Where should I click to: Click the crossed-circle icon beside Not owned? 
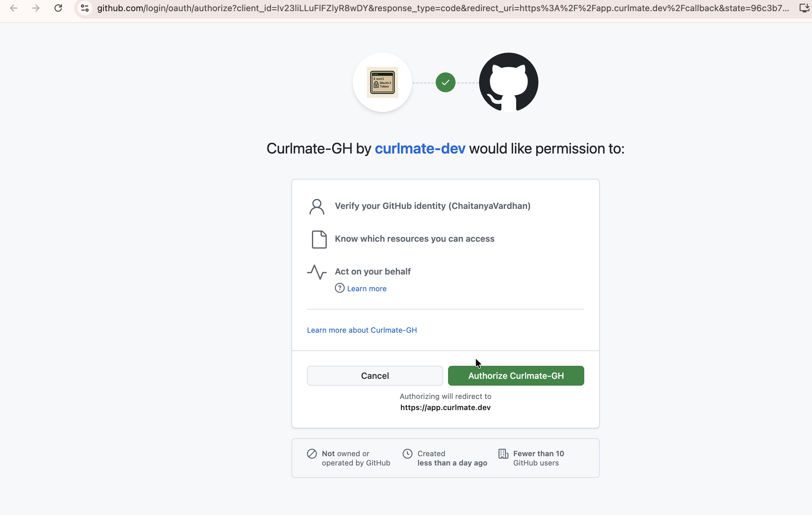click(311, 454)
